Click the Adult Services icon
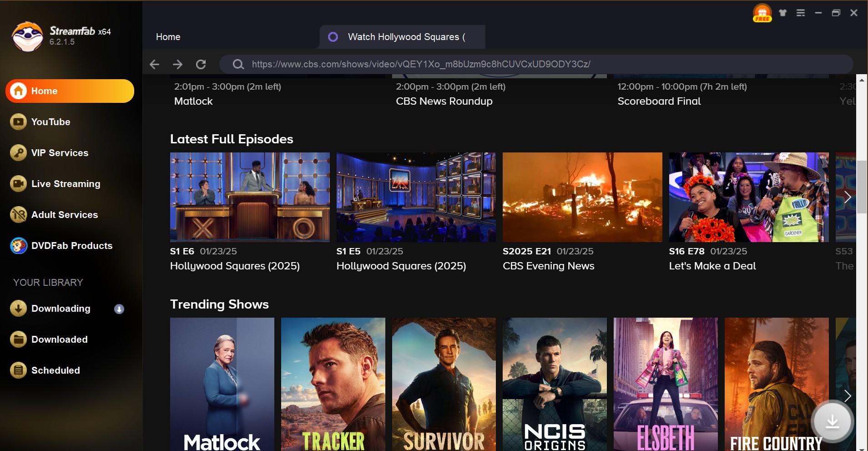This screenshot has height=451, width=868. (18, 215)
